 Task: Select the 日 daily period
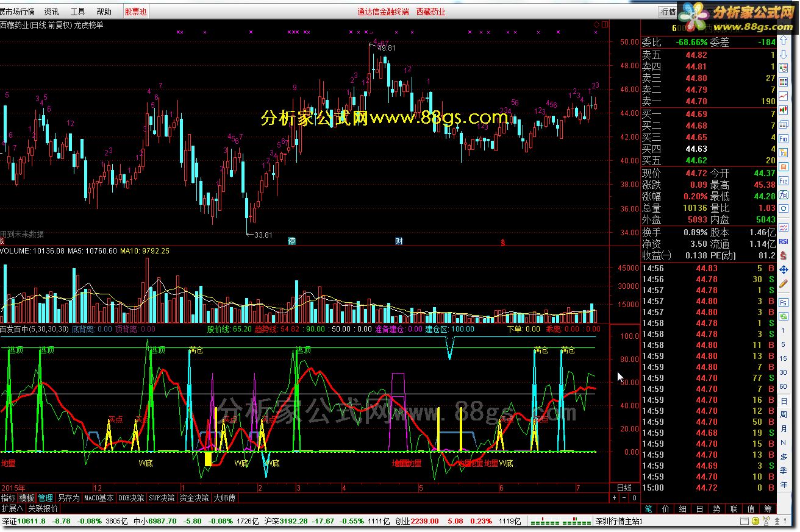784,401
